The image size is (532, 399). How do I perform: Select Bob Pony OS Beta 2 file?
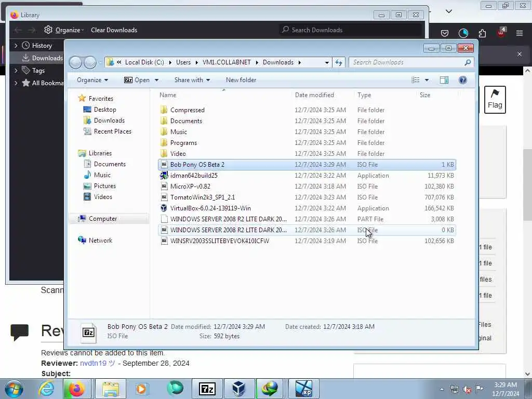pos(307,165)
